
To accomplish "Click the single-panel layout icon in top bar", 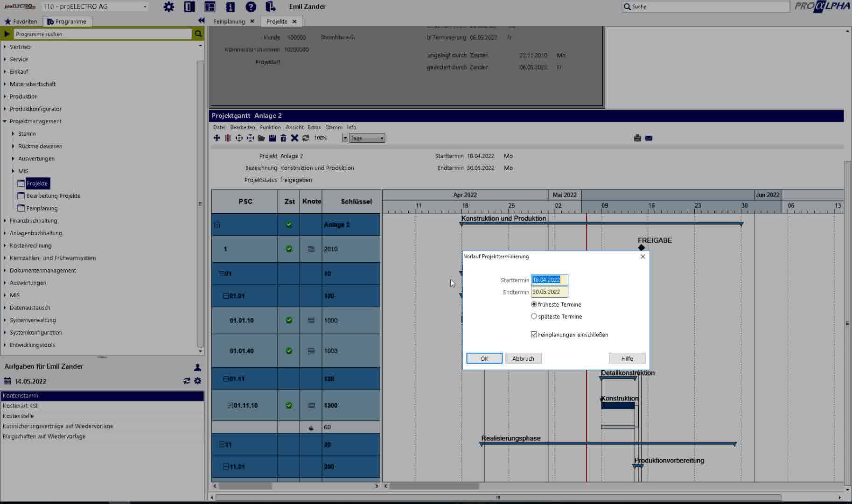I will click(189, 7).
